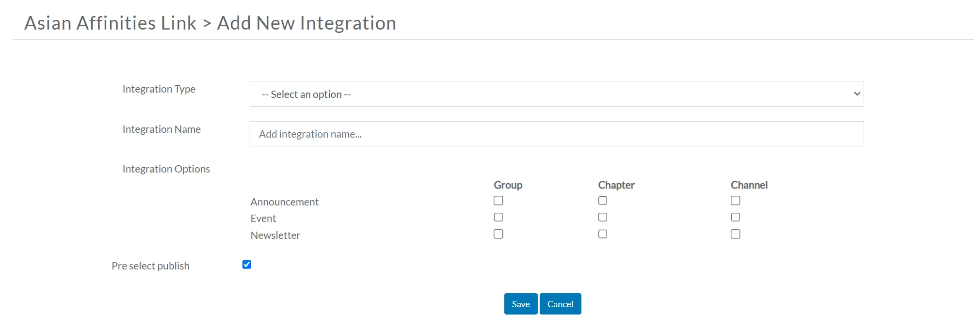Check Announcement for Channel
The height and width of the screenshot is (330, 980).
coord(736,201)
